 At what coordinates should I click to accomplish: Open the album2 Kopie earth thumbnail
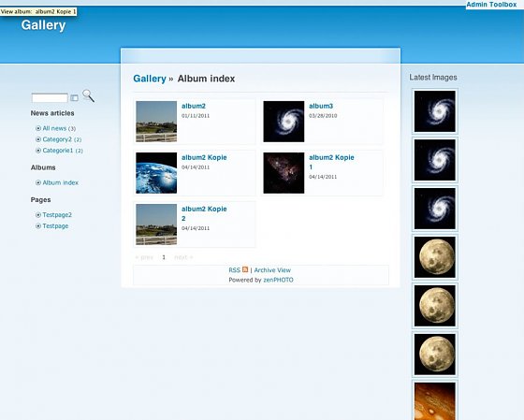pos(156,173)
